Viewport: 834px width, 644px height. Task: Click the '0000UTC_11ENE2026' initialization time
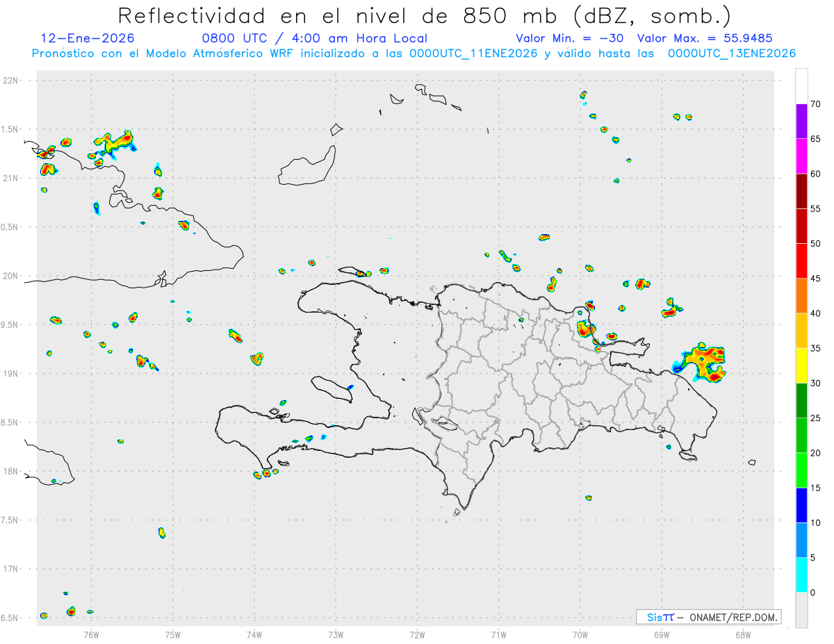473,53
